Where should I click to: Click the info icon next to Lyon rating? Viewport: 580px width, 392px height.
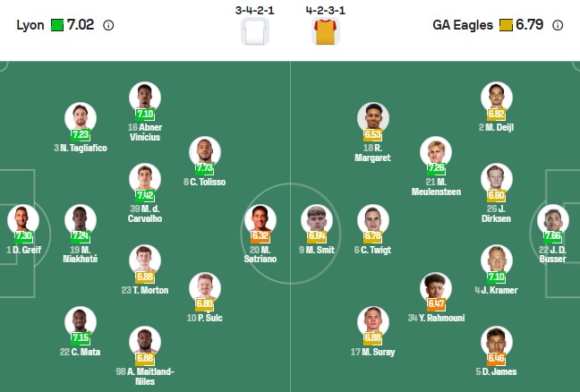(108, 25)
